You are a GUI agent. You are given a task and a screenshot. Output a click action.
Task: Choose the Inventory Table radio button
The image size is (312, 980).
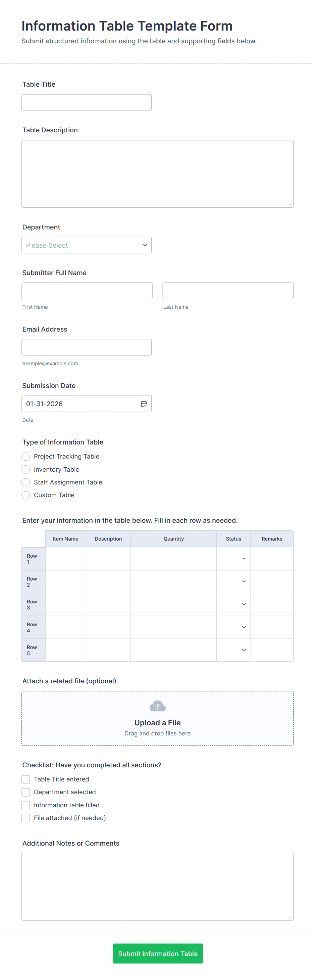26,469
